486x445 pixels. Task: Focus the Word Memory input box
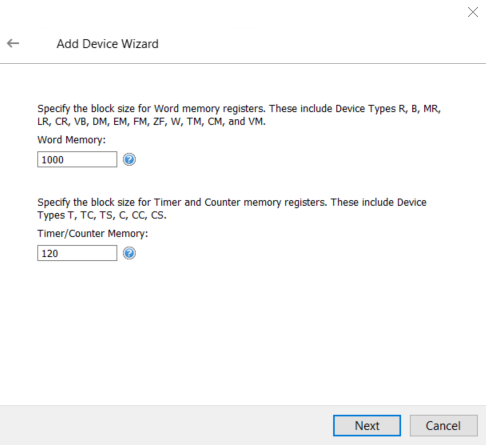(x=77, y=159)
